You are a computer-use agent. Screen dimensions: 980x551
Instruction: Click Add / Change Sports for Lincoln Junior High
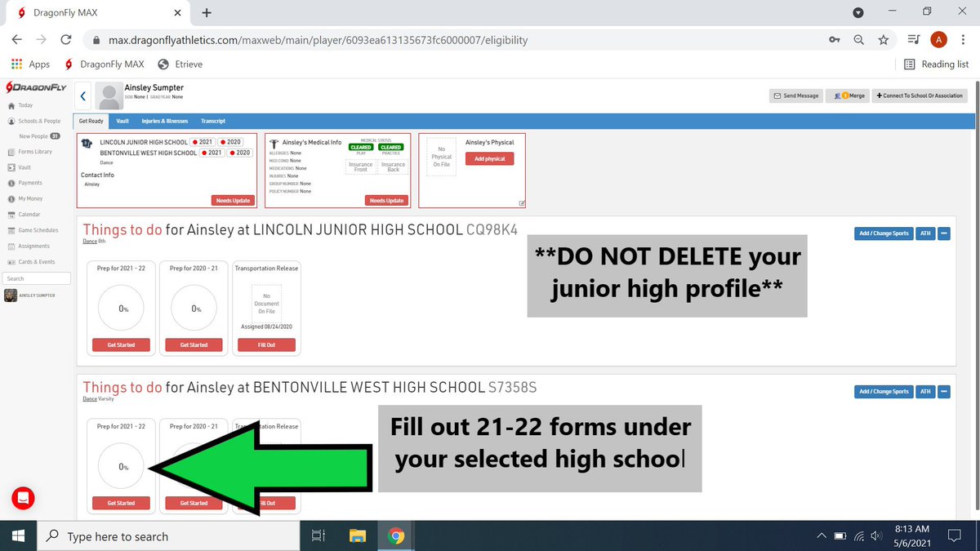point(883,233)
